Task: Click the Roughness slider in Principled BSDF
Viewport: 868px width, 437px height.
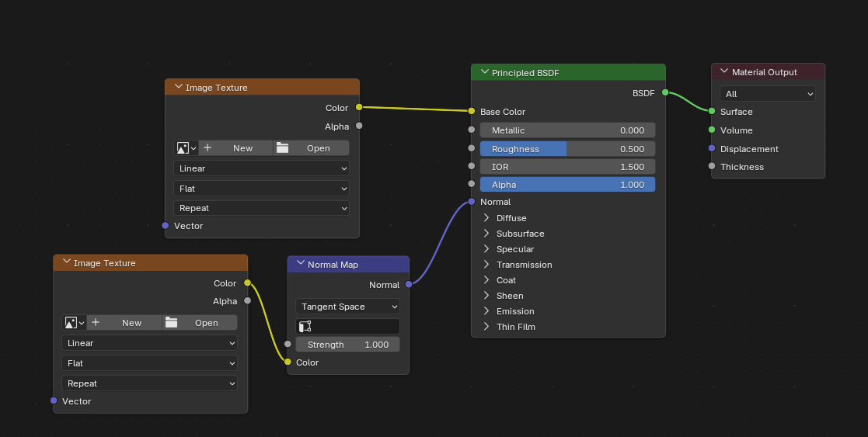Action: point(567,149)
